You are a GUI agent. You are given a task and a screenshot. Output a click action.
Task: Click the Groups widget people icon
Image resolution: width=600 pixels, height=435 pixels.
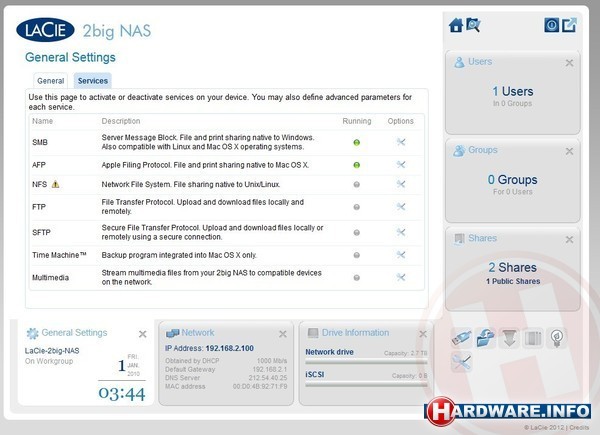click(459, 150)
